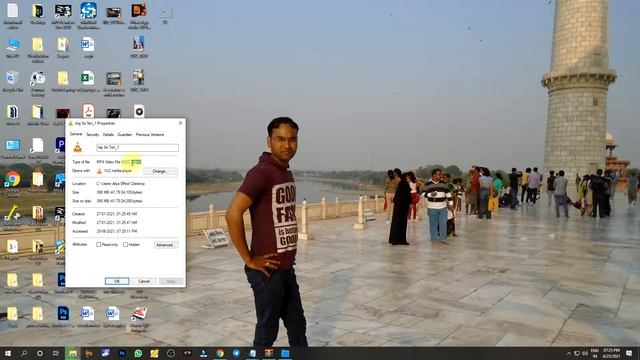Image resolution: width=640 pixels, height=360 pixels.
Task: Select the Google Chrome desktop shortcut
Action: (13, 182)
